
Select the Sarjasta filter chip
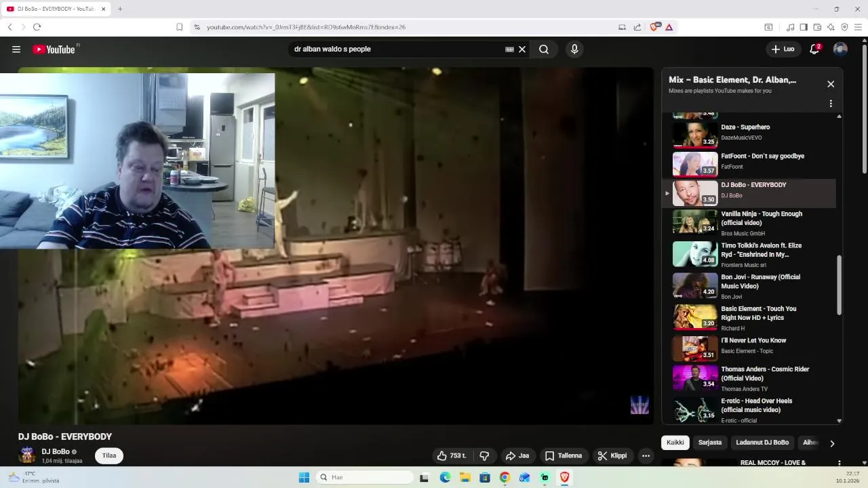(710, 443)
